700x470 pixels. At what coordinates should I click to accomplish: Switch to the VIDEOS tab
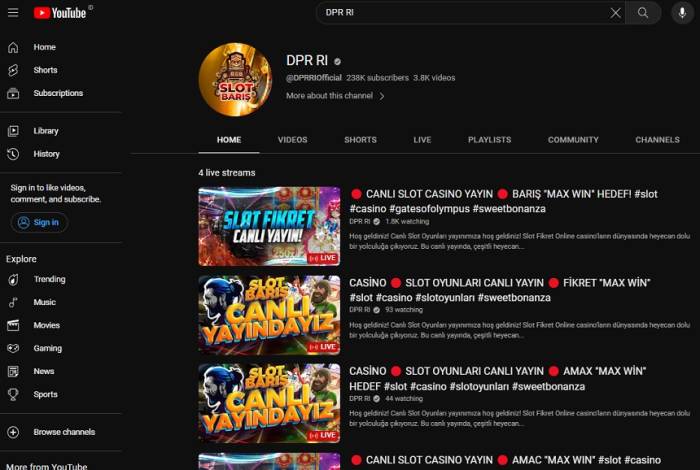pos(292,140)
